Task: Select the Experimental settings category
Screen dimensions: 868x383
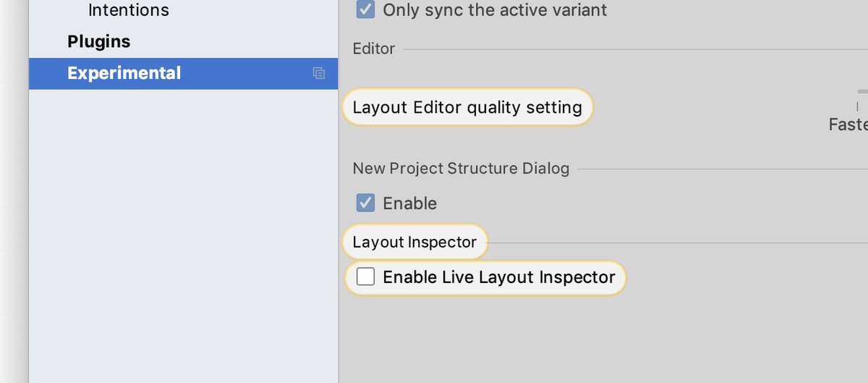Action: tap(183, 73)
